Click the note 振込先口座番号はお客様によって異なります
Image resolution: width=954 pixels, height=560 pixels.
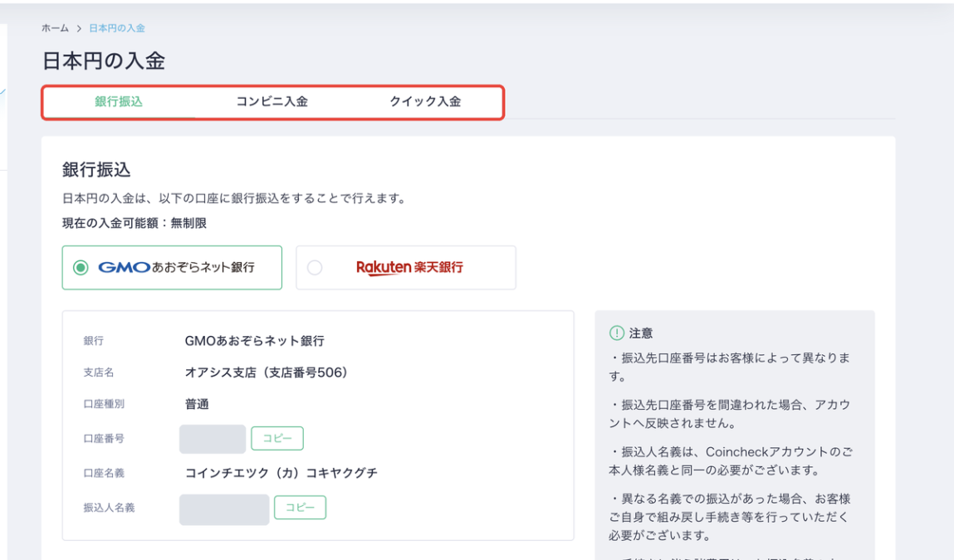tap(730, 367)
